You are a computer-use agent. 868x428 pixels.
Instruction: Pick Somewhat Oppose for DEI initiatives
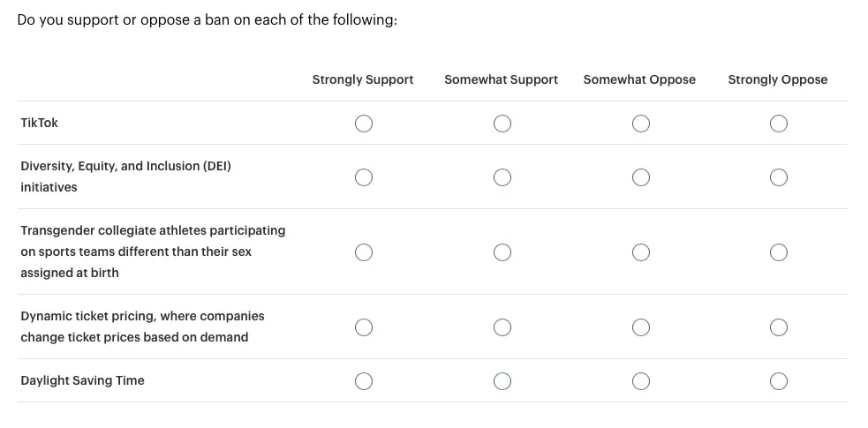click(640, 177)
